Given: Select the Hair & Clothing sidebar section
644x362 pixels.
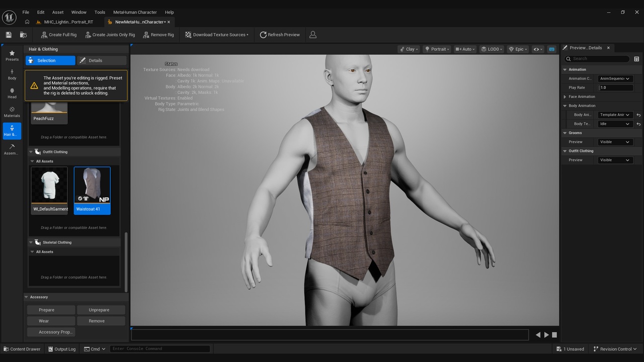Looking at the screenshot, I should coord(12,131).
